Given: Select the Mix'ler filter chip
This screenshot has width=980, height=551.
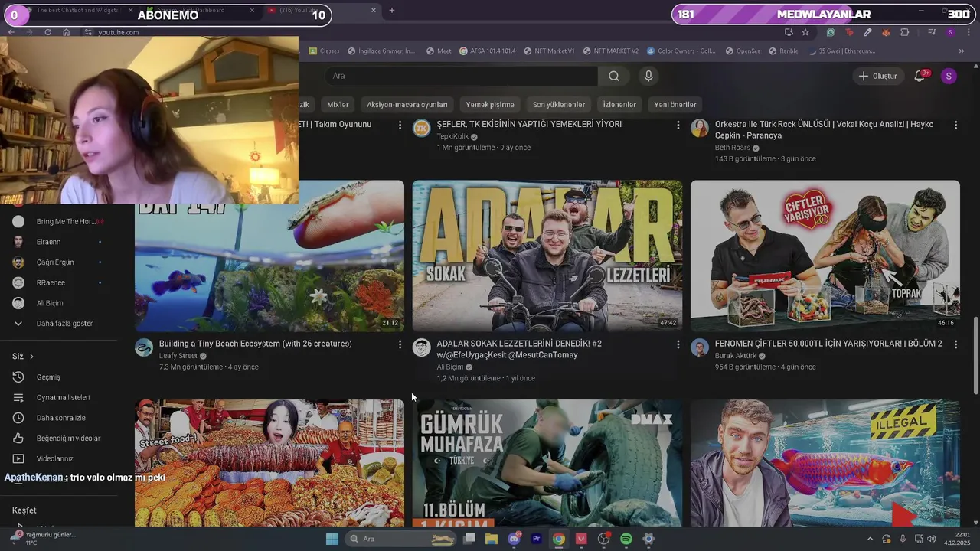Looking at the screenshot, I should (338, 105).
